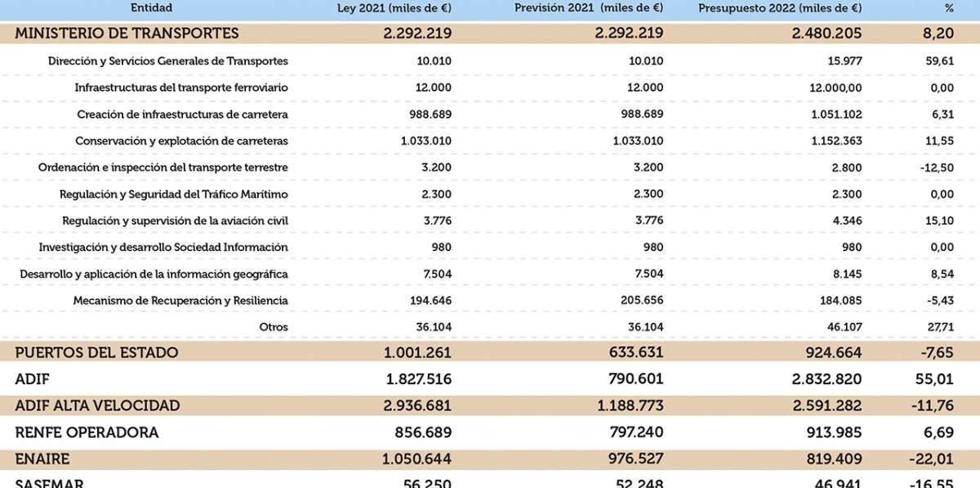
Task: Click the "-5,43" percentage cell
Action: 940,300
